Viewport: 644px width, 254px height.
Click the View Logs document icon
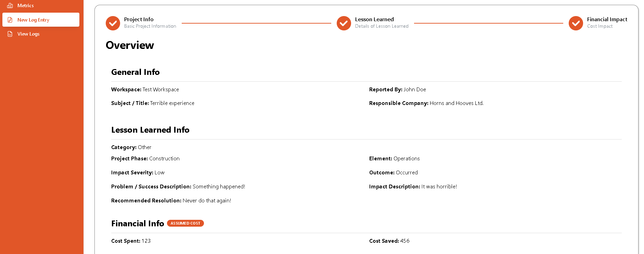10,34
